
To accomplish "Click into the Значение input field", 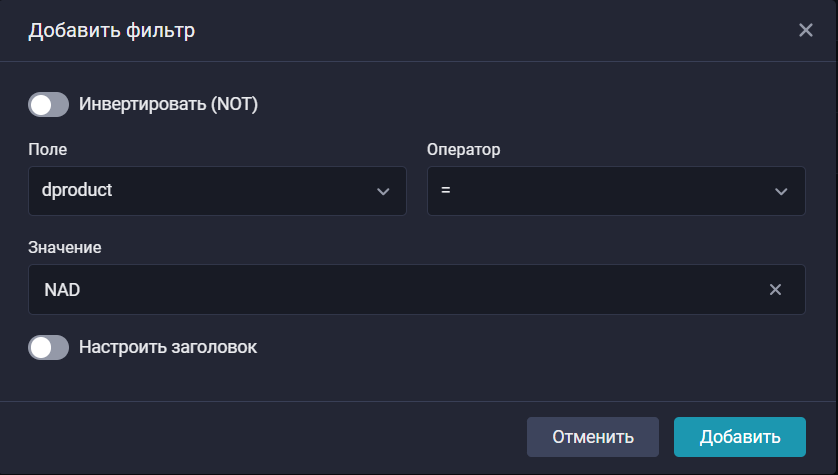I will (x=400, y=290).
